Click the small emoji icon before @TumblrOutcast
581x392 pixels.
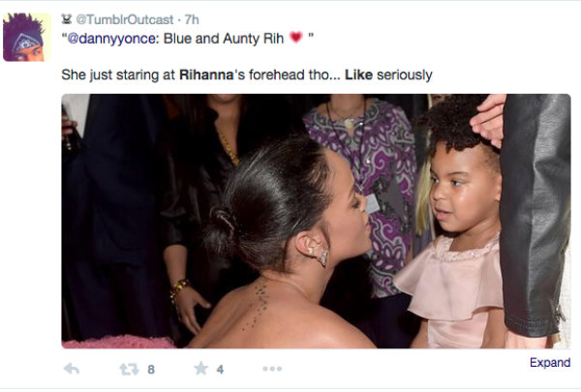click(x=67, y=18)
